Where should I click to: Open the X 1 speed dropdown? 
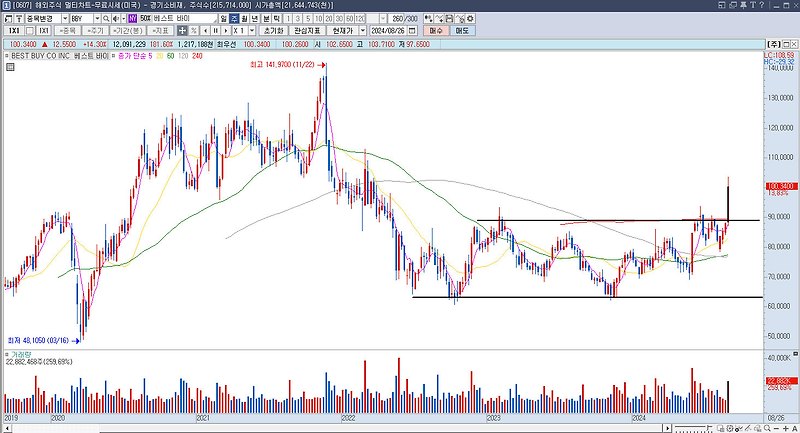(x=252, y=31)
